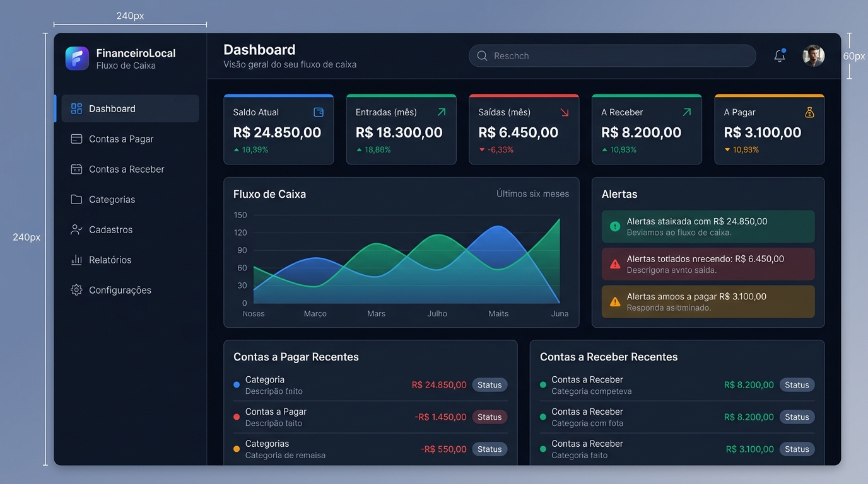868x484 pixels.
Task: Open the user profile avatar
Action: click(813, 55)
